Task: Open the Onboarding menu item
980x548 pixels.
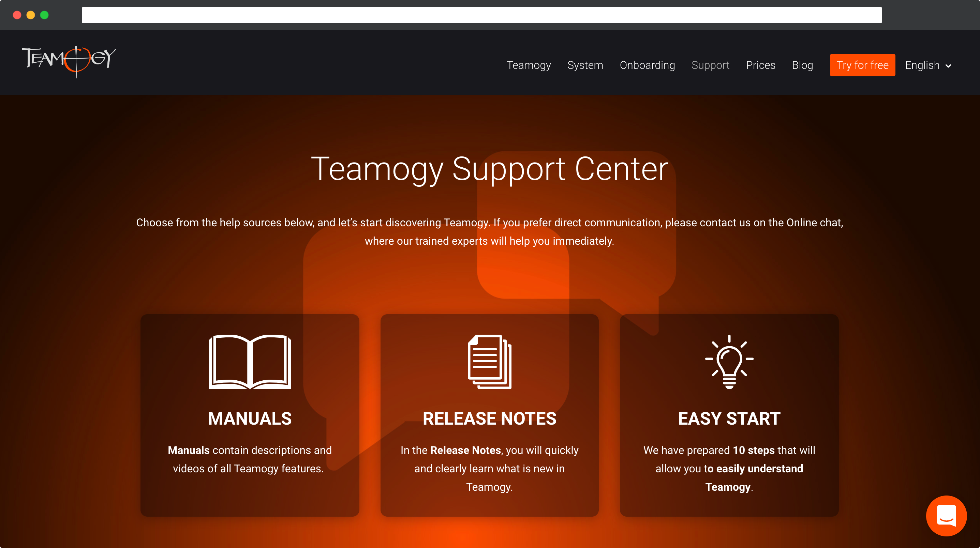Action: (647, 65)
